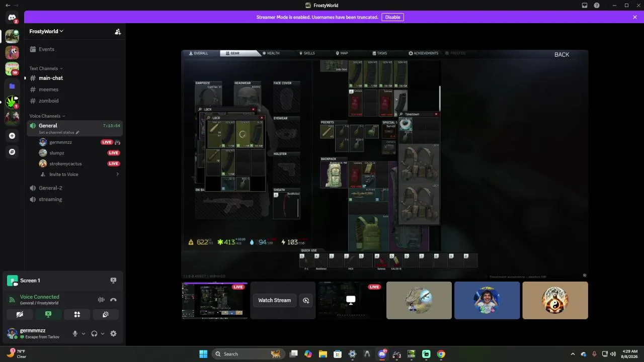This screenshot has width=644, height=362.
Task: Click the pop-out icon beside Watch Stream
Action: click(x=306, y=301)
